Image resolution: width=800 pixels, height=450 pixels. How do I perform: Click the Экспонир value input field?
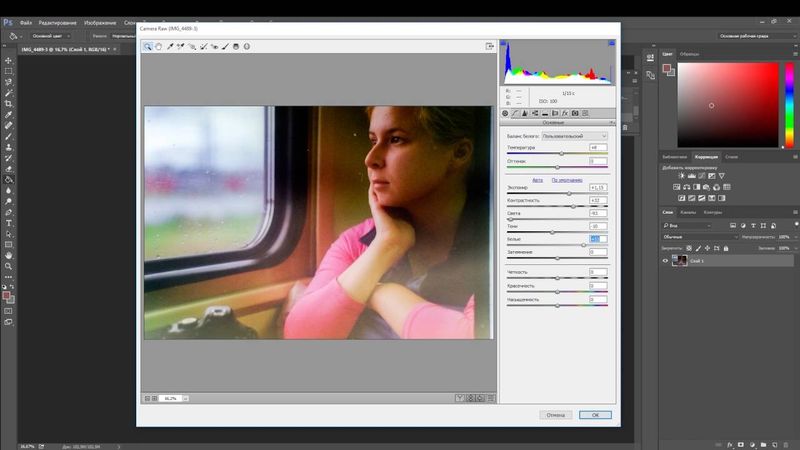pyautogui.click(x=598, y=187)
